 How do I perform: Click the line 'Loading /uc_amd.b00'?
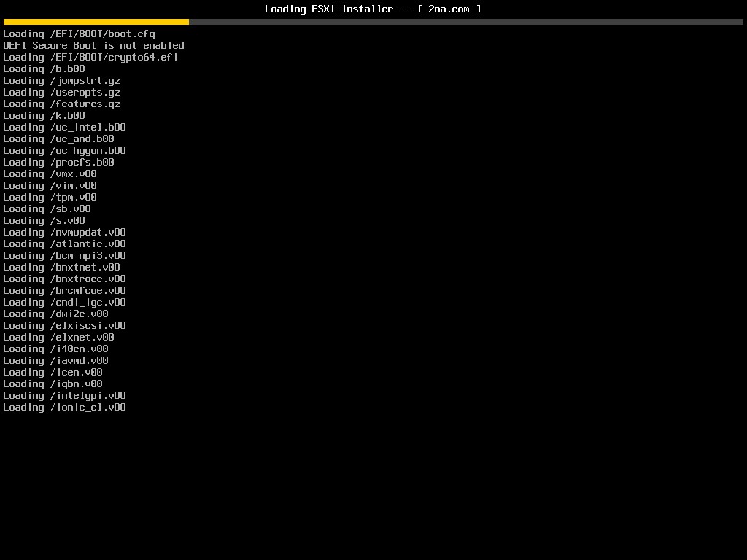click(x=58, y=139)
